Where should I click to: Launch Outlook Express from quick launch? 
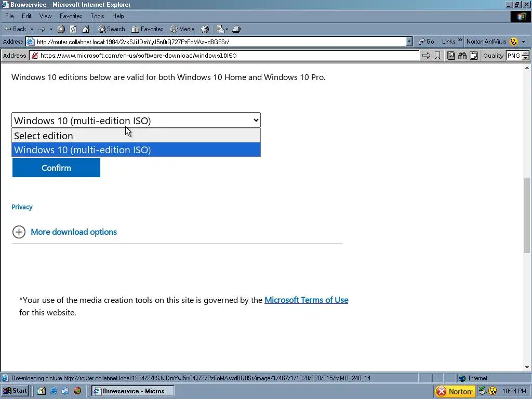point(65,391)
